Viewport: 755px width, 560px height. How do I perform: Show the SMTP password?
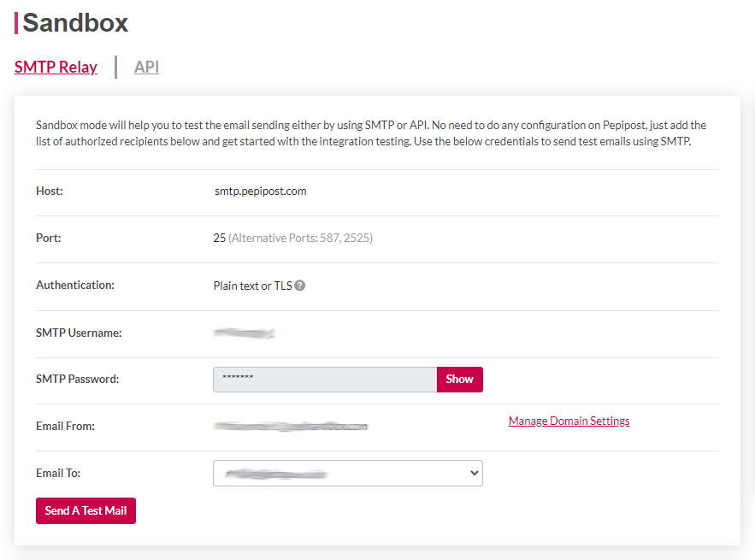459,380
